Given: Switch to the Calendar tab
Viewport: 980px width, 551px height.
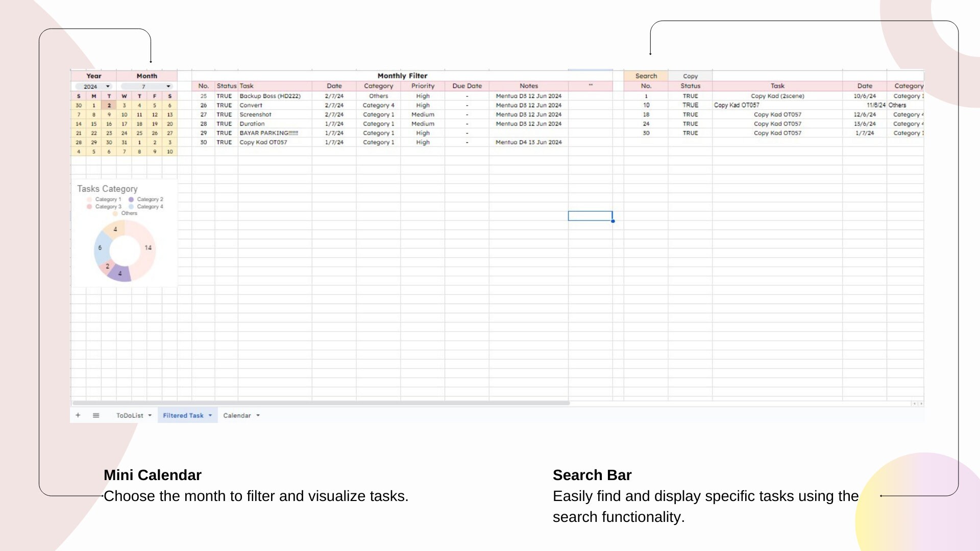Looking at the screenshot, I should [237, 415].
